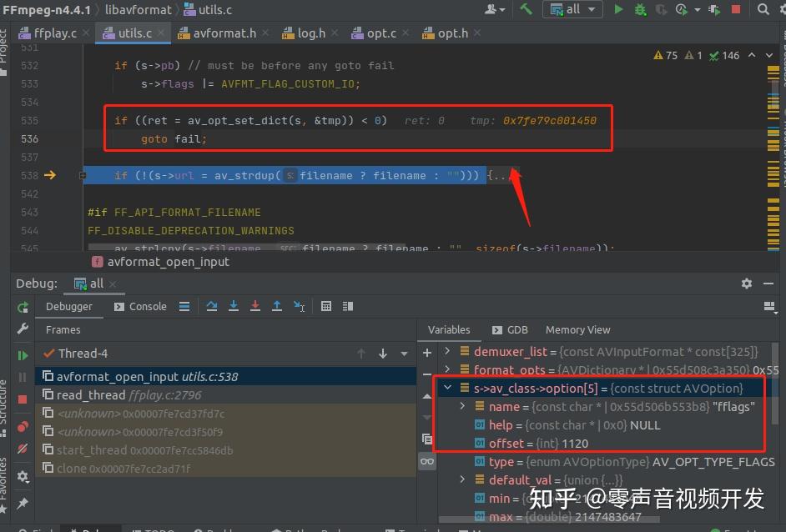Screen dimensions: 786x532
Task: Switch to the GDB tab
Action: click(x=510, y=330)
